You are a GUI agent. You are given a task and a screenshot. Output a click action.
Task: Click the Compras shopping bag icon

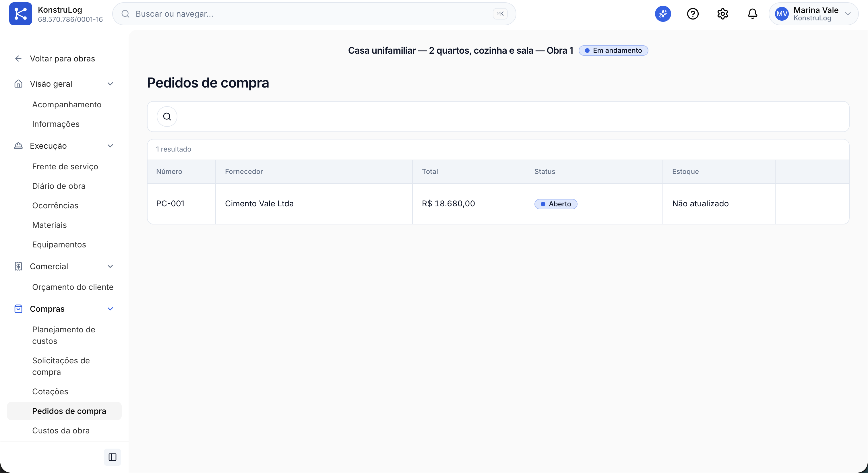point(18,309)
